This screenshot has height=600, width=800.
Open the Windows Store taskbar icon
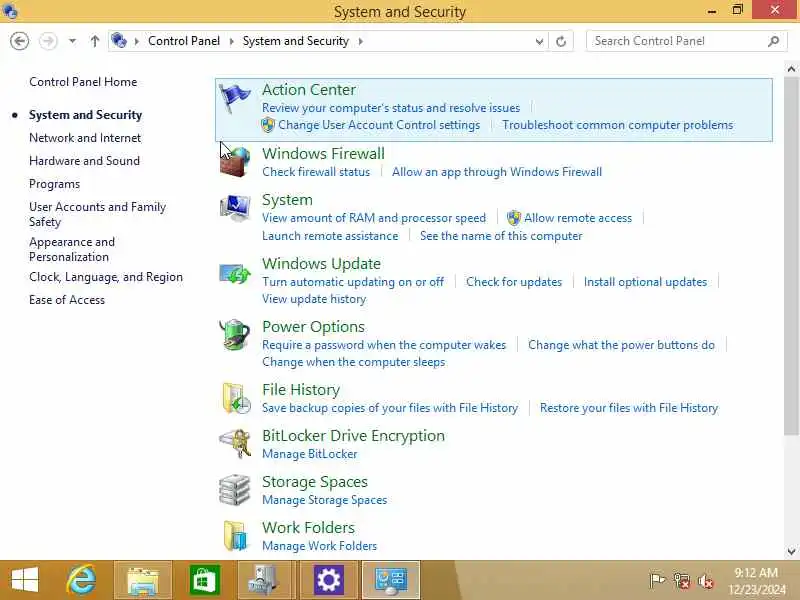[205, 580]
